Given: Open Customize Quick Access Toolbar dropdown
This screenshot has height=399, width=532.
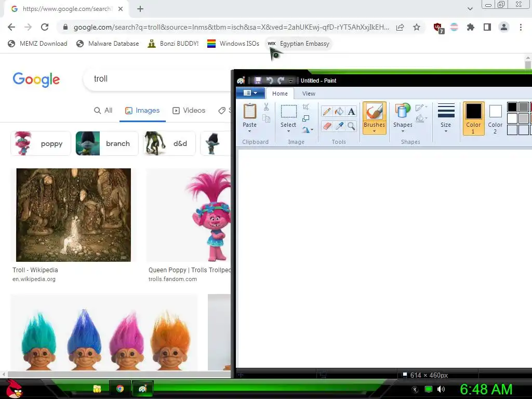Looking at the screenshot, I should click(290, 81).
